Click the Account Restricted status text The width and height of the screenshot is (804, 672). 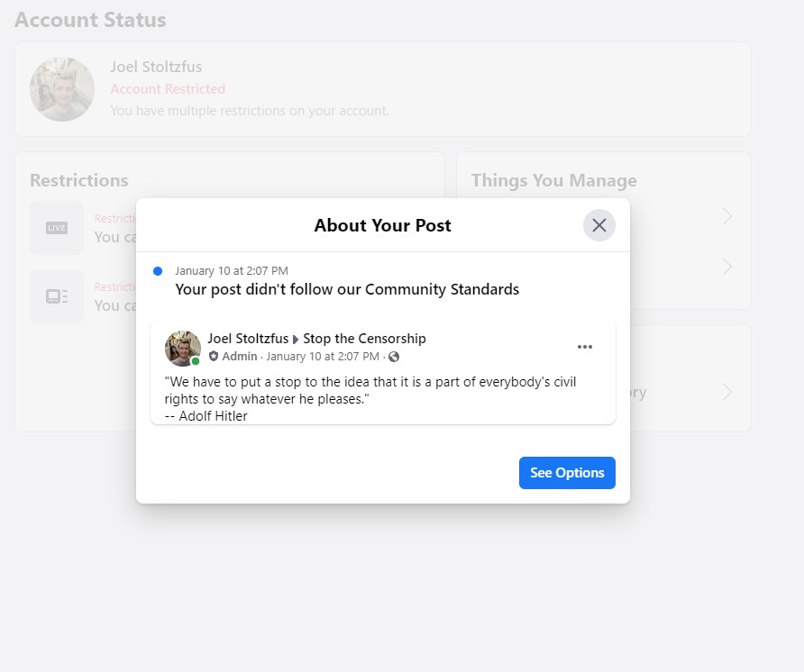coord(168,89)
